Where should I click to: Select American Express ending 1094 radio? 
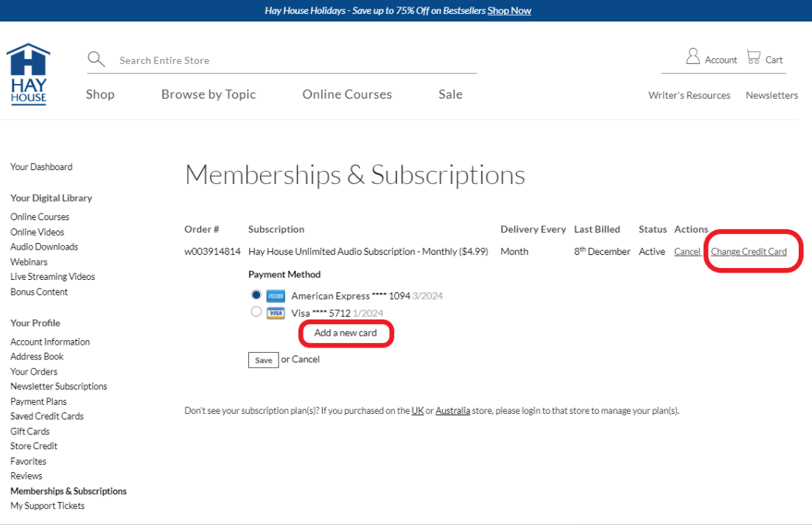click(x=256, y=295)
